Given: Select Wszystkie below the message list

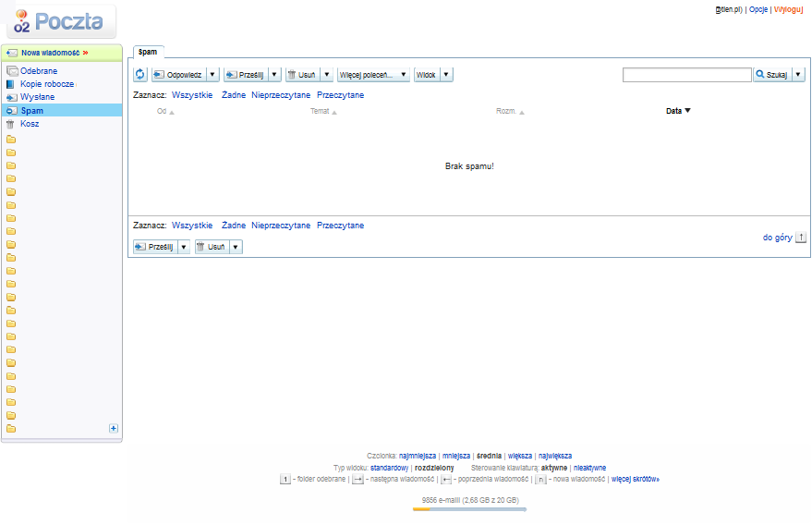Looking at the screenshot, I should (x=192, y=226).
